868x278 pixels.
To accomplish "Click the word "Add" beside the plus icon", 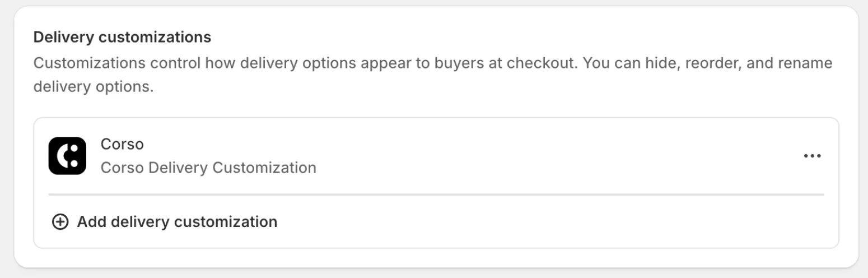I will pyautogui.click(x=91, y=222).
